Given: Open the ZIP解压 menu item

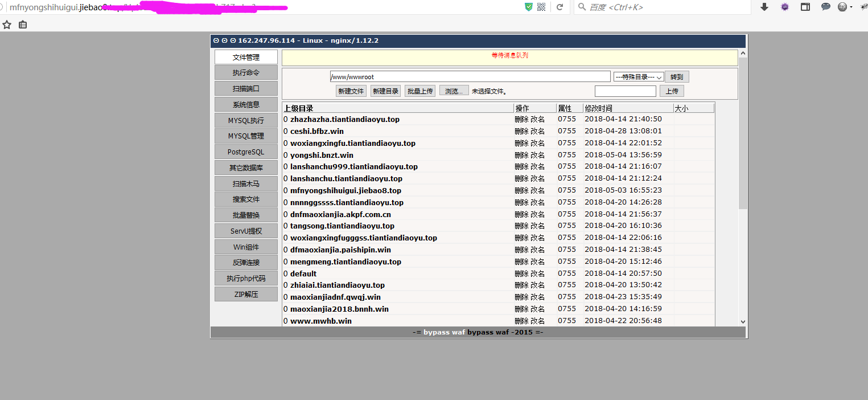Looking at the screenshot, I should (x=246, y=294).
